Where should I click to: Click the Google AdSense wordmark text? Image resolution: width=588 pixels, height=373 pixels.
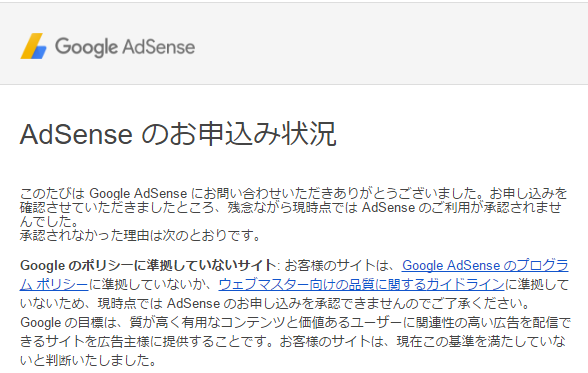pos(125,47)
